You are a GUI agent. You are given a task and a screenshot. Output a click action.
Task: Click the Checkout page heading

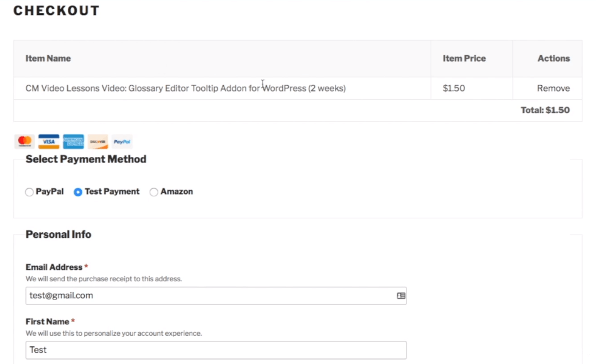(x=57, y=11)
